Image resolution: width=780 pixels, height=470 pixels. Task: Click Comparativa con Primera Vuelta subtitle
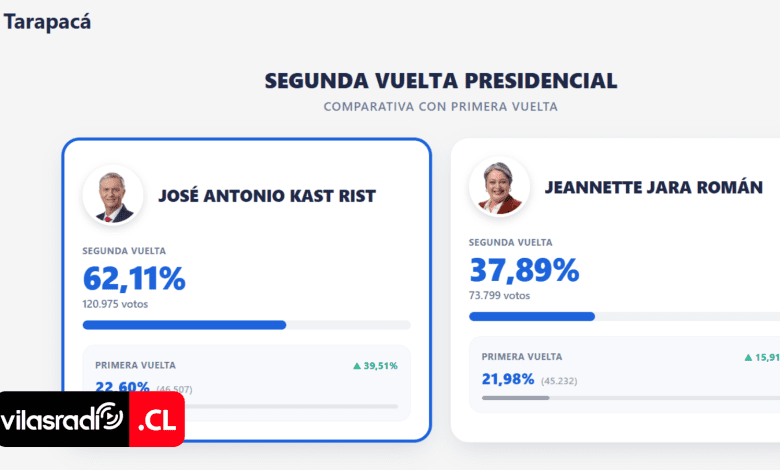441,106
